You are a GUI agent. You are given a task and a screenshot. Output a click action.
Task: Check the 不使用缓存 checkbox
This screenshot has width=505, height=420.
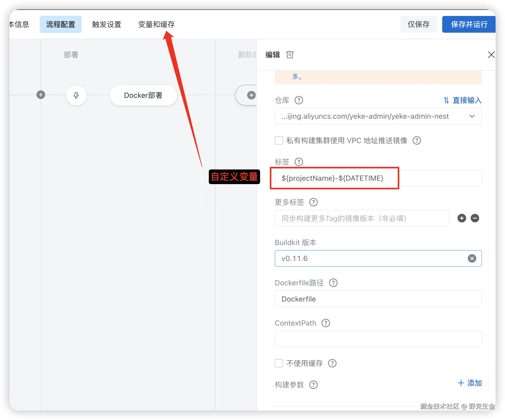tap(279, 363)
